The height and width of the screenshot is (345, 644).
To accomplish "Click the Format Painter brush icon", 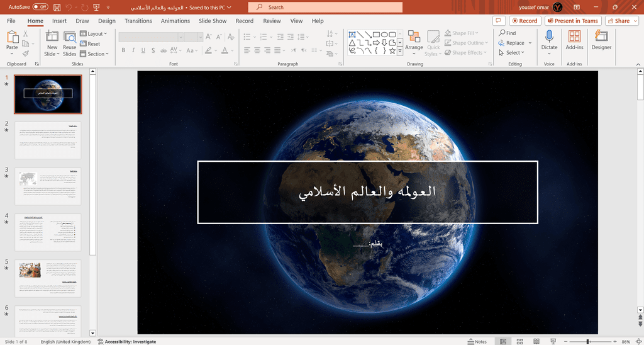I will point(25,54).
